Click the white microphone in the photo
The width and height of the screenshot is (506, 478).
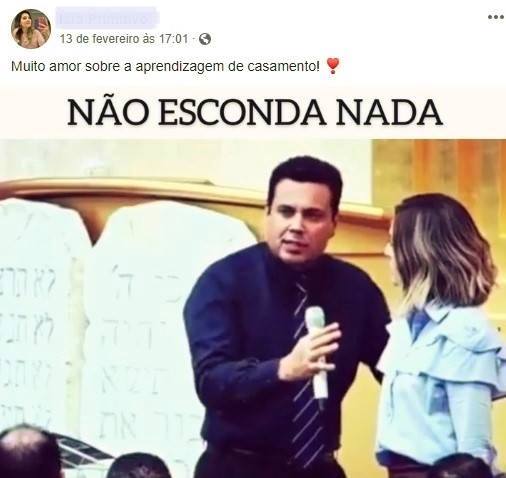click(x=317, y=353)
